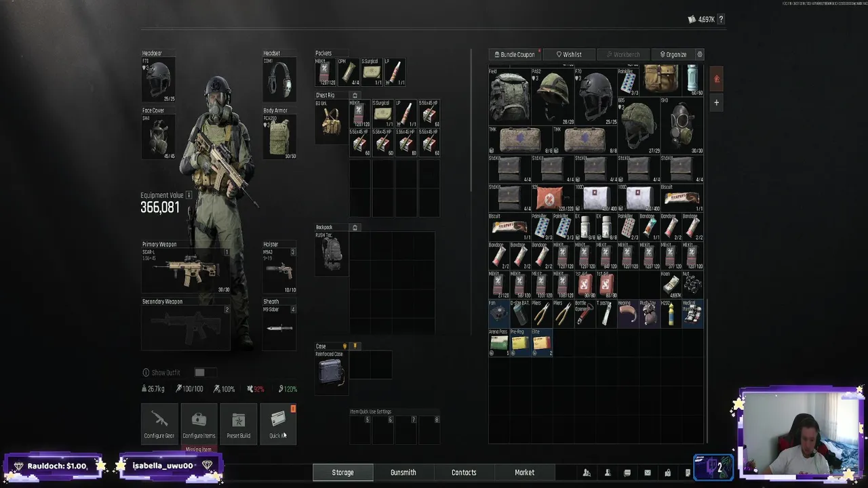Select the Bottle Opener in storage
868x488 pixels.
coord(585,314)
